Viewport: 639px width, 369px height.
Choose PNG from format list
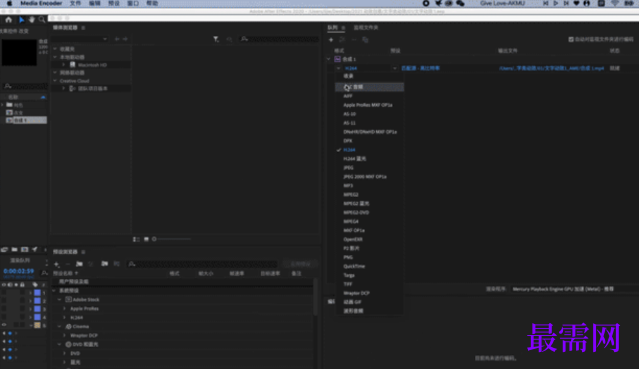pyautogui.click(x=348, y=257)
